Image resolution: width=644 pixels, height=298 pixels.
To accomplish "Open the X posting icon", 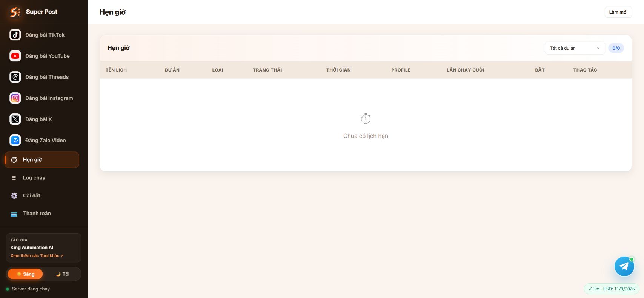I will pyautogui.click(x=15, y=119).
